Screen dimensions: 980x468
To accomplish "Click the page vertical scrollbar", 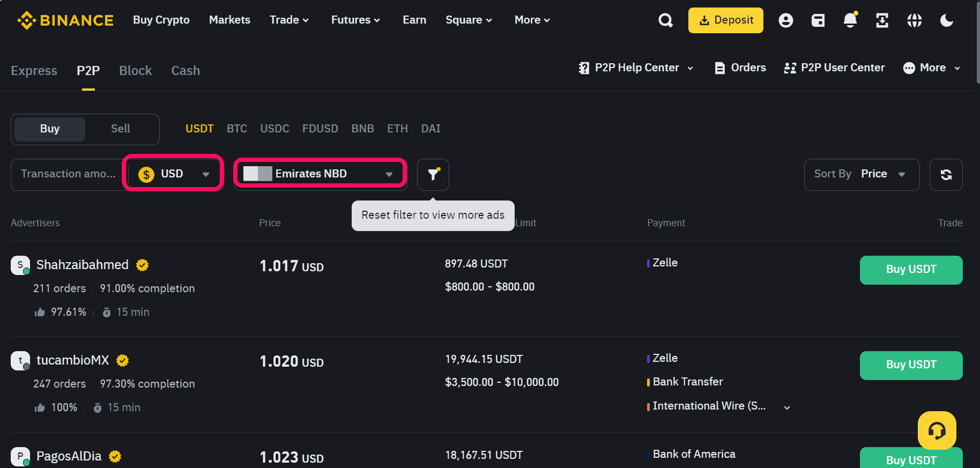I will click(x=977, y=42).
